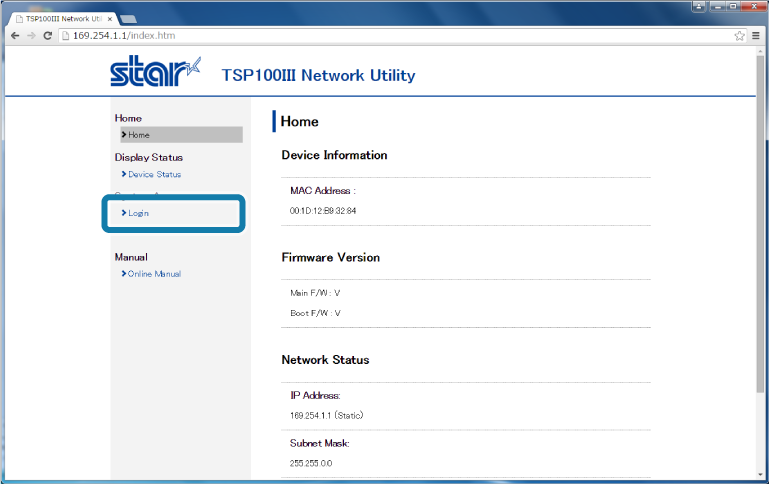The image size is (769, 484).
Task: Click the Star logo in the header
Action: pyautogui.click(x=155, y=71)
